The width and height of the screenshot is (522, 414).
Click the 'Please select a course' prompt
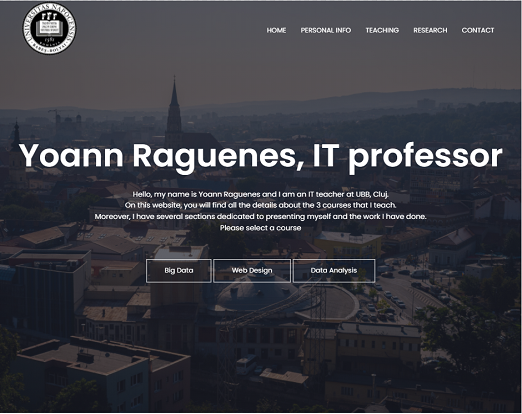coord(261,228)
